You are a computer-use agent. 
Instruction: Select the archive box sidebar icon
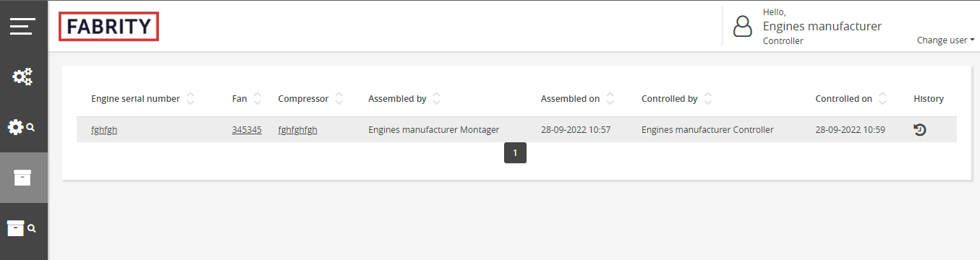(23, 178)
